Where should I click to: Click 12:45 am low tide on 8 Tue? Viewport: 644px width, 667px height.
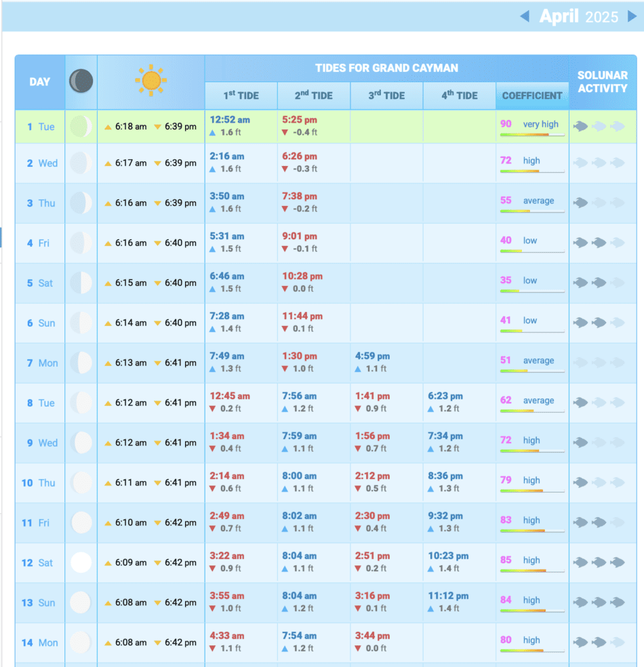pos(229,396)
